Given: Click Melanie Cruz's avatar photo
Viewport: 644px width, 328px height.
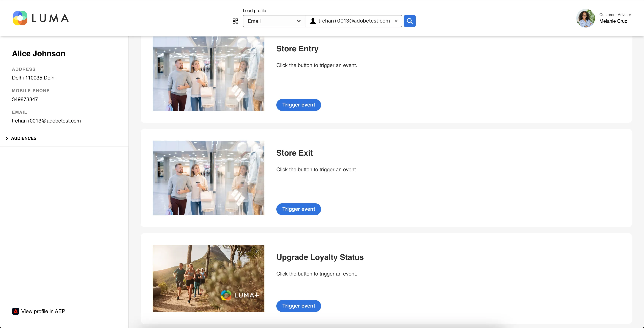Looking at the screenshot, I should click(585, 18).
